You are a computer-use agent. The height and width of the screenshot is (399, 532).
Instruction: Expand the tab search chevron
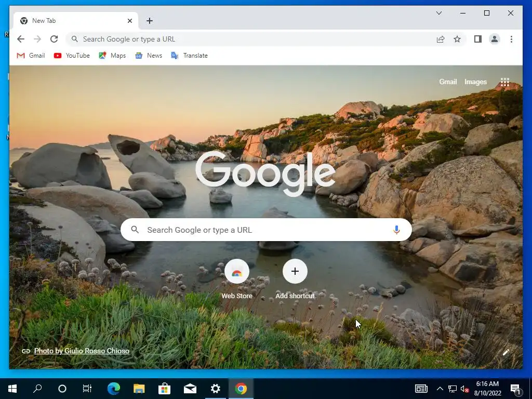pos(438,13)
